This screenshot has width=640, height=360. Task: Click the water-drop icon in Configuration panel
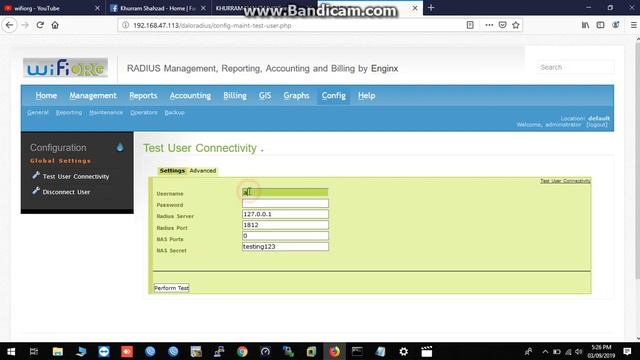(120, 147)
